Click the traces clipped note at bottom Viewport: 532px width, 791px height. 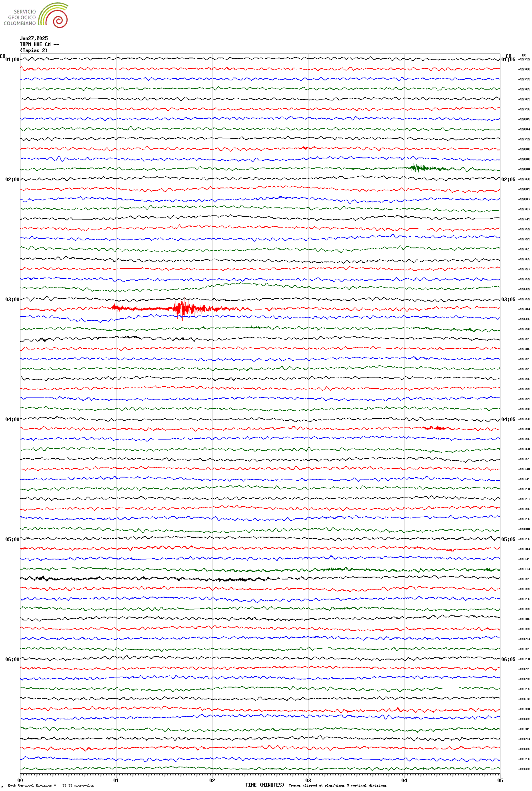point(338,785)
